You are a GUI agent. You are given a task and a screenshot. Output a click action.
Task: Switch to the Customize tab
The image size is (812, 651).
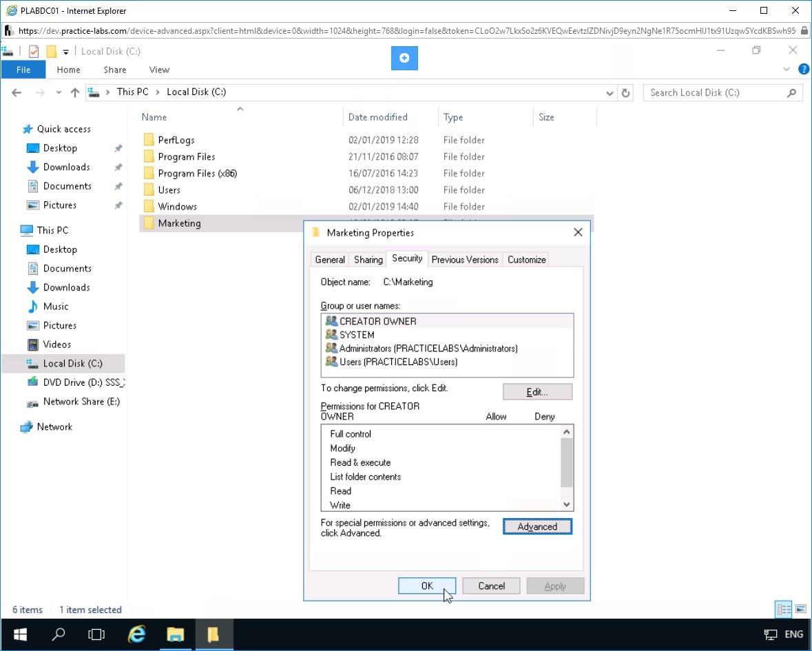point(527,260)
